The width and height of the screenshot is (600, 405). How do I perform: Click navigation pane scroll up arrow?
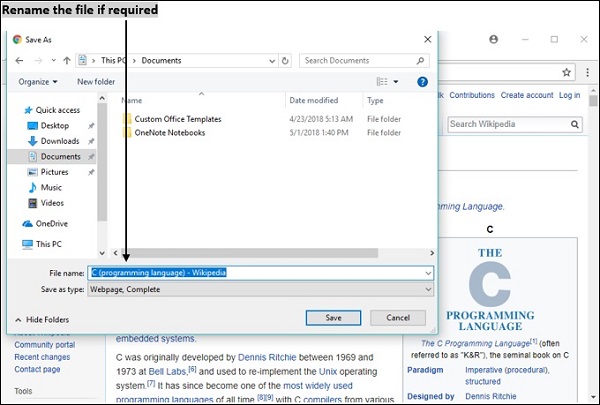click(x=102, y=98)
